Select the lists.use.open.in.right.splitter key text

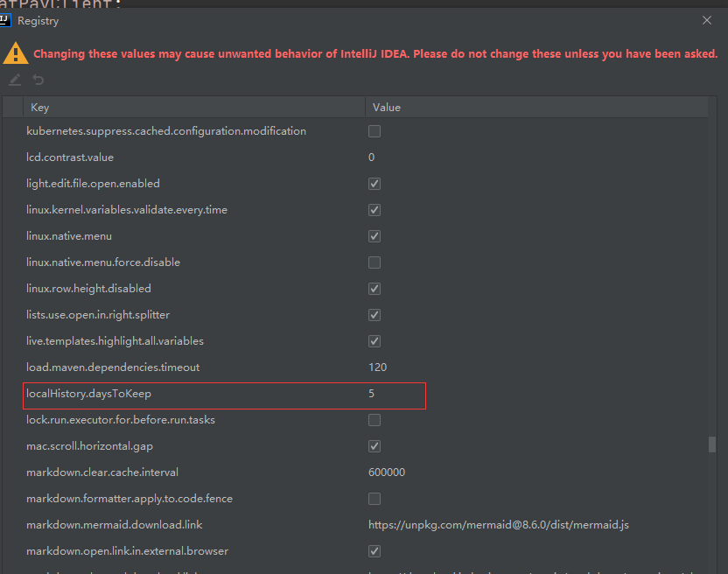point(98,315)
